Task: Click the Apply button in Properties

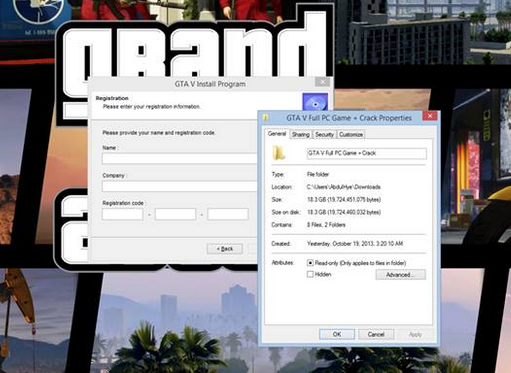Action: tap(415, 334)
